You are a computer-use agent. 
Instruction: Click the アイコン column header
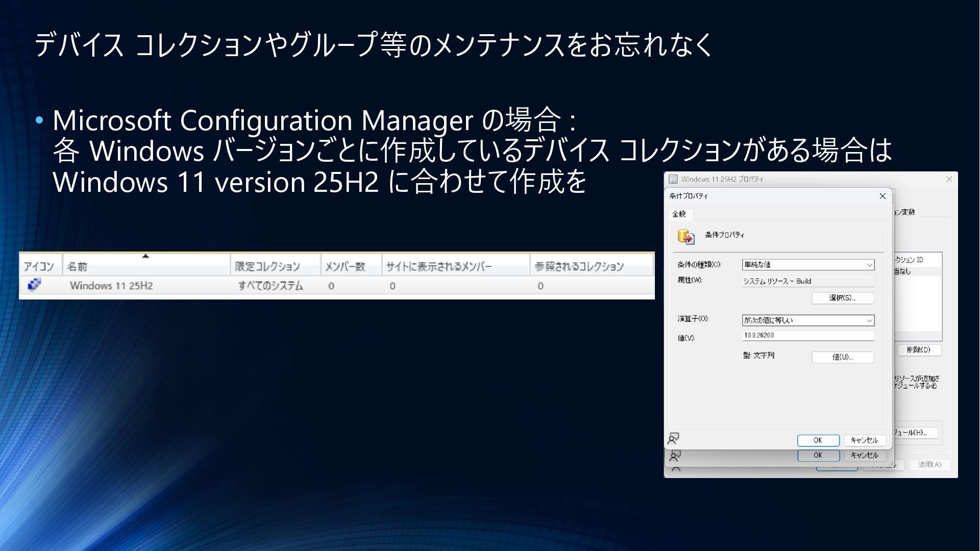(40, 266)
